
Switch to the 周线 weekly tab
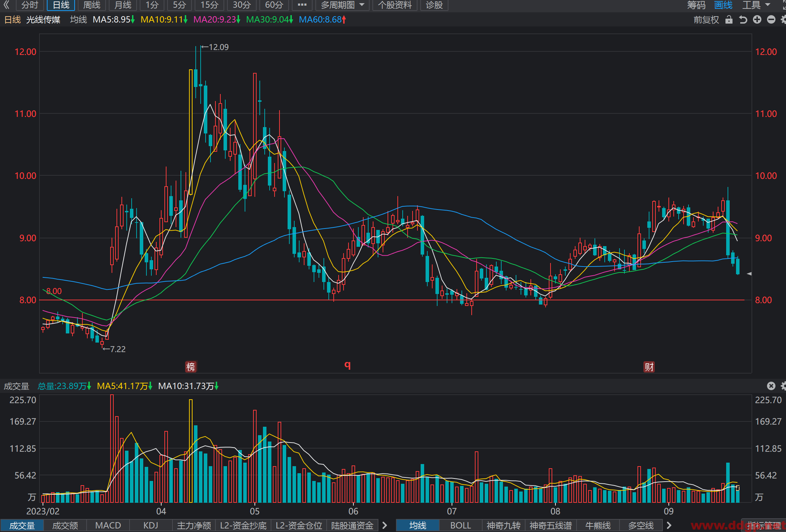click(92, 5)
